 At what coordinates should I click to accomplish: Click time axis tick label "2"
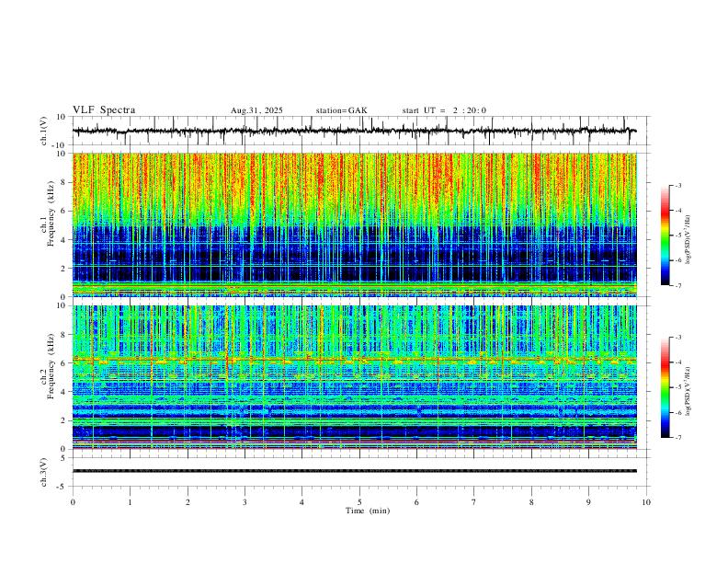[188, 502]
